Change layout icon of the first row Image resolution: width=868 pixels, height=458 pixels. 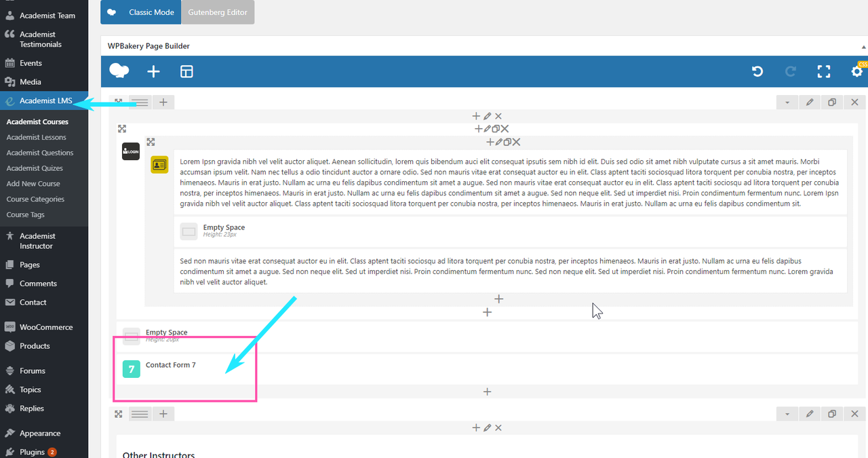coord(140,102)
